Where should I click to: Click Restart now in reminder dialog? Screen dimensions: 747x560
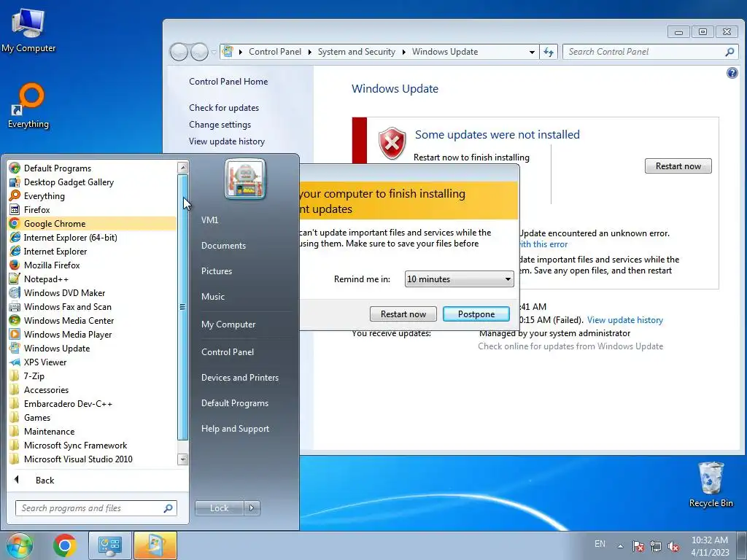pyautogui.click(x=403, y=314)
